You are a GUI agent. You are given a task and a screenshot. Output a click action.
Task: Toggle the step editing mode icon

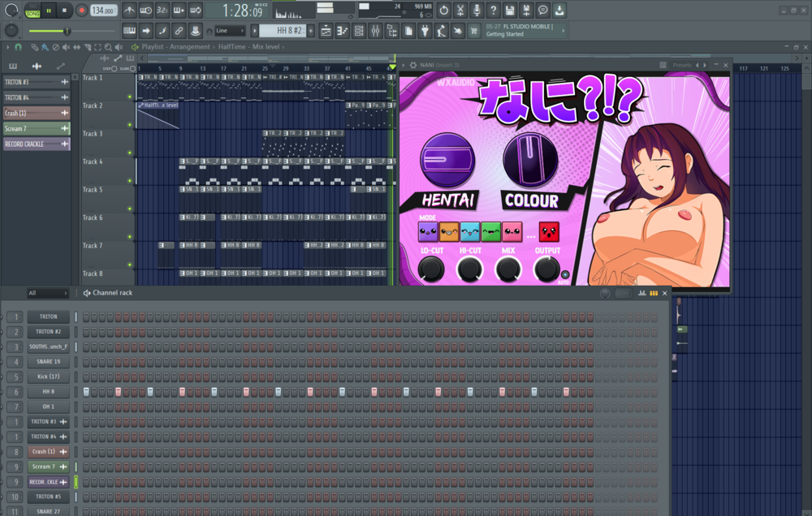tap(162, 31)
